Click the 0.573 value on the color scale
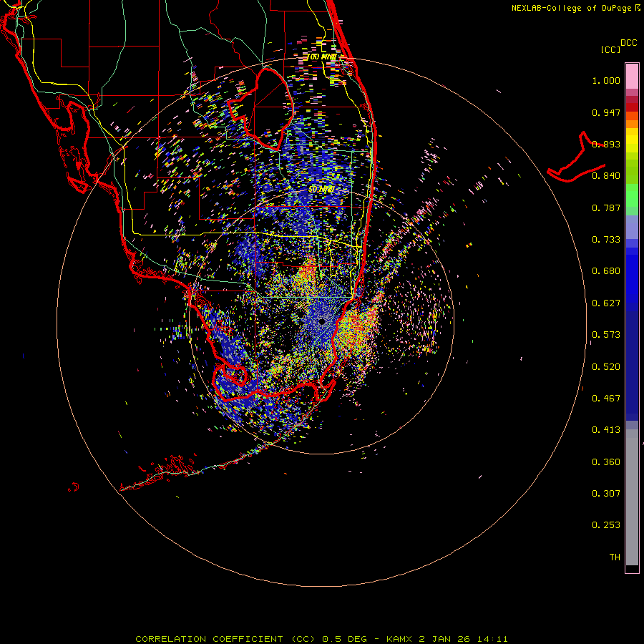The image size is (644, 644). [606, 335]
